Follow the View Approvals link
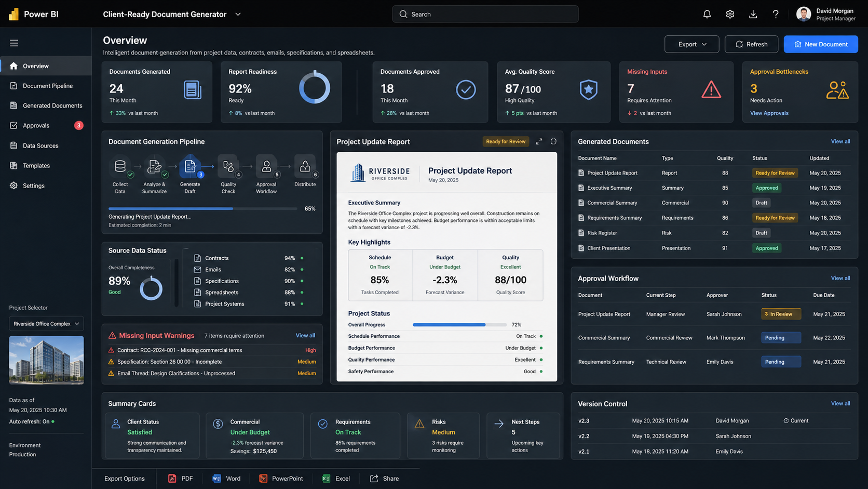The image size is (868, 489). 769,113
